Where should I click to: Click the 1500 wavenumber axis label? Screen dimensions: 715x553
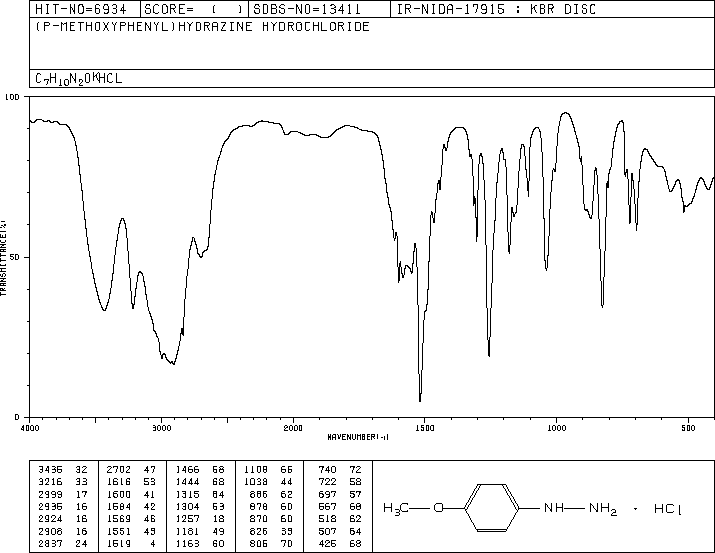tap(425, 428)
